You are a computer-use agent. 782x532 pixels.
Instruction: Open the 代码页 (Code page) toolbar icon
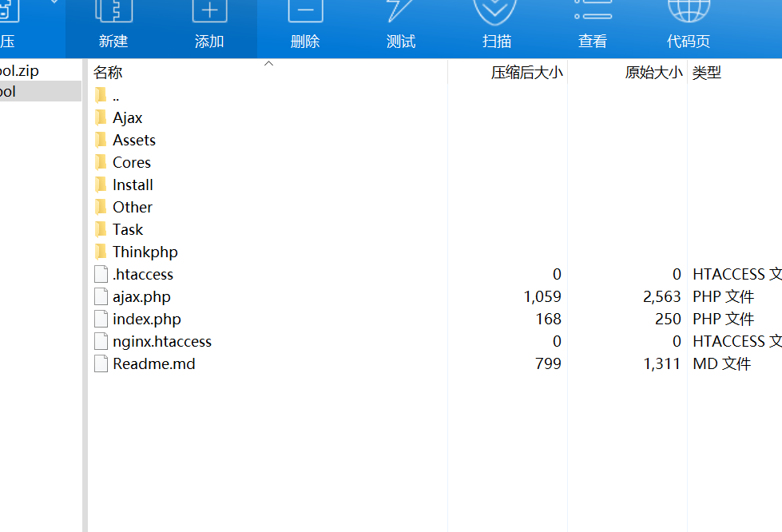pyautogui.click(x=688, y=22)
